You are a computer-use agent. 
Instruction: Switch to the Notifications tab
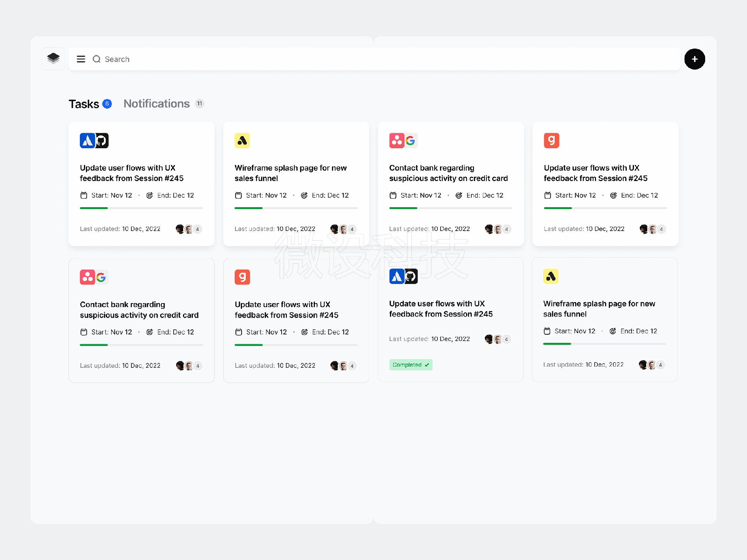tap(156, 103)
